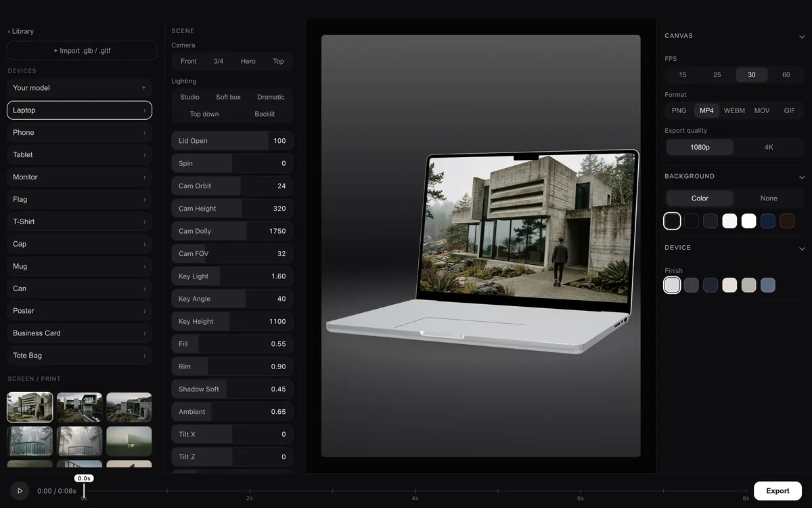
Task: Collapse the Background section
Action: pyautogui.click(x=802, y=177)
